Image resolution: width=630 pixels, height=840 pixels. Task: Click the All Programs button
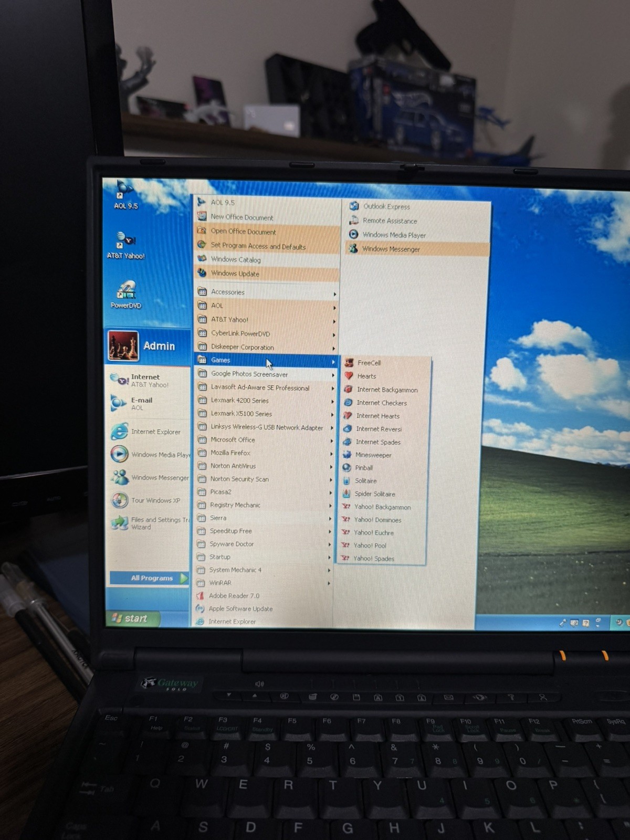pyautogui.click(x=149, y=578)
